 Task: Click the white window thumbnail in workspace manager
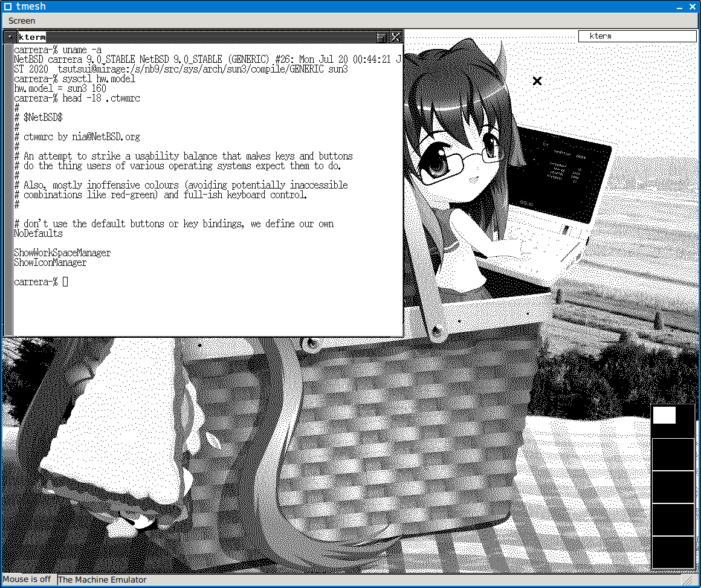pyautogui.click(x=664, y=415)
